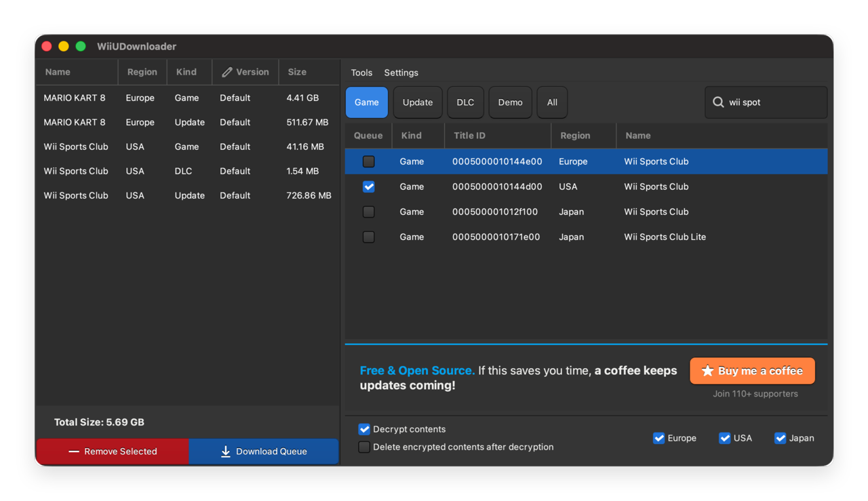
Task: Sort queue list by Region header
Action: tap(142, 72)
